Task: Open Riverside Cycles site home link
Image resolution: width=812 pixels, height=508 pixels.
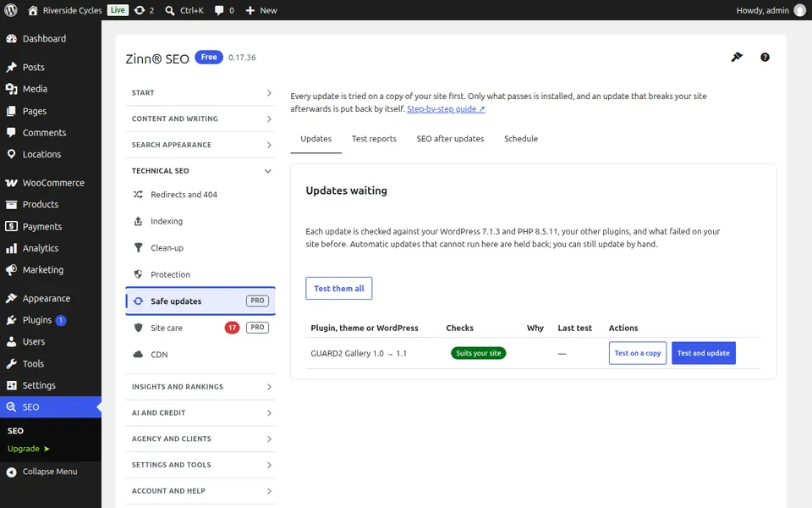Action: (x=65, y=10)
